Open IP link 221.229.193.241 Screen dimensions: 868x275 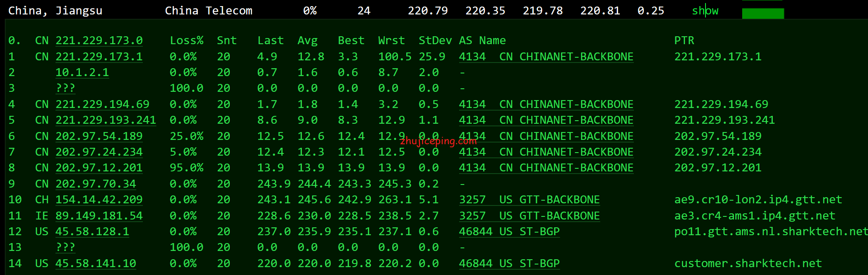pyautogui.click(x=105, y=120)
